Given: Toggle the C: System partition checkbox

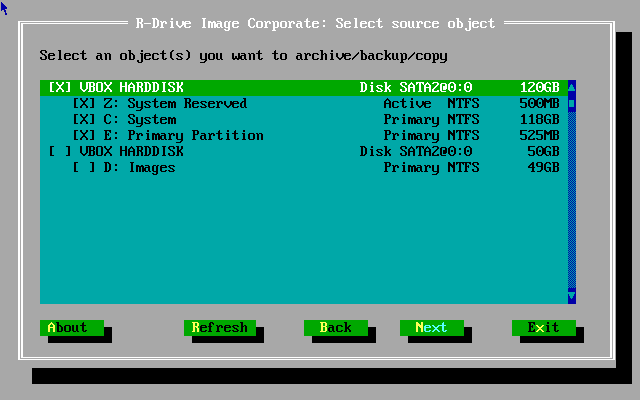Looking at the screenshot, I should (84, 119).
